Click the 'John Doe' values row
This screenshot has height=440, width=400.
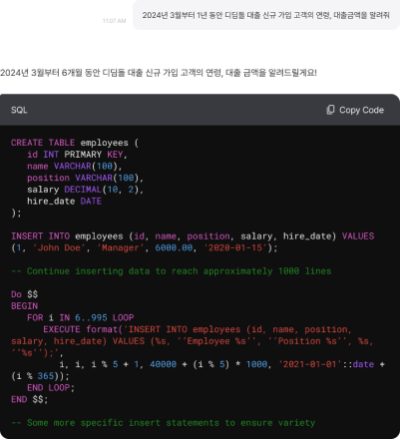tap(144, 248)
